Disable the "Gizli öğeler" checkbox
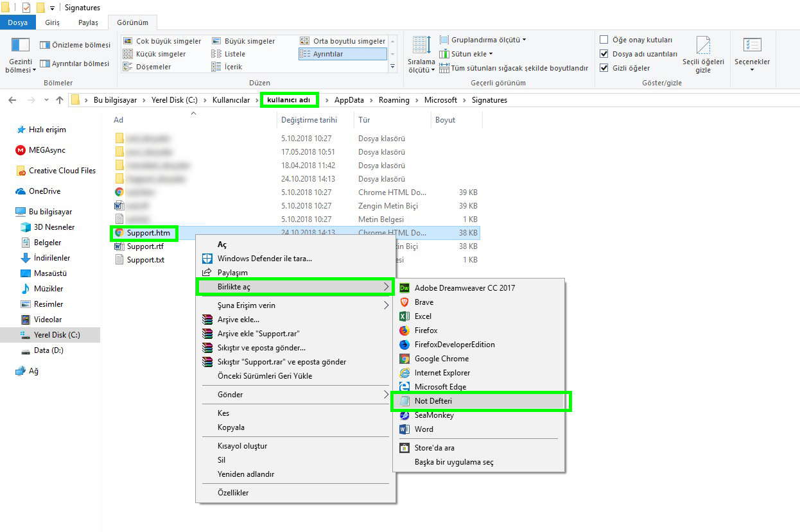800x532 pixels. point(605,67)
